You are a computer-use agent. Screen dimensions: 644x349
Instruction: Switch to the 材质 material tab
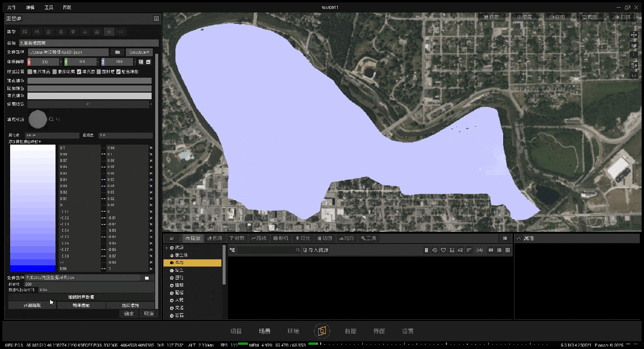(237, 238)
